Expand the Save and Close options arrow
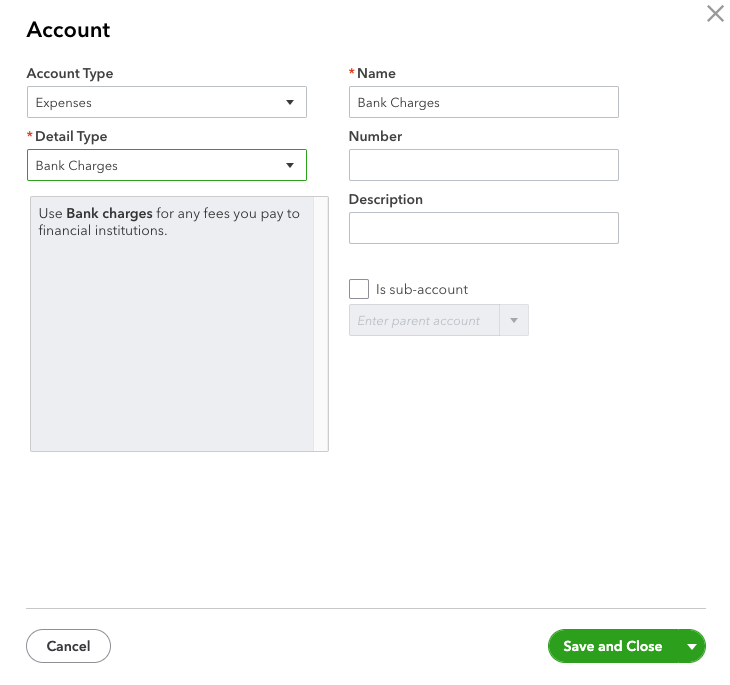730x685 pixels. 692,646
